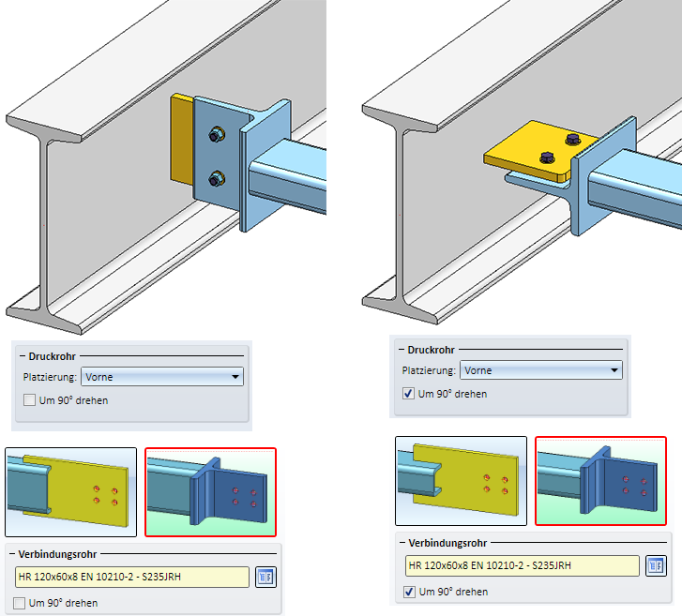This screenshot has height=616, width=682.
Task: Enable left Verbindungsrohr 'Um 90° drehen' checkbox
Action: [x=19, y=603]
